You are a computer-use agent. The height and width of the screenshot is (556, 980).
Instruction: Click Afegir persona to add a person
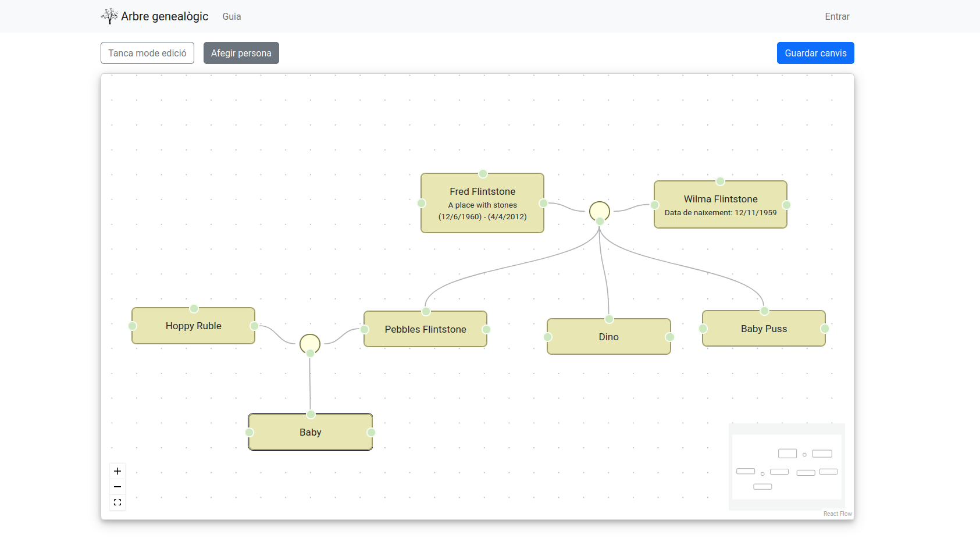(x=241, y=53)
